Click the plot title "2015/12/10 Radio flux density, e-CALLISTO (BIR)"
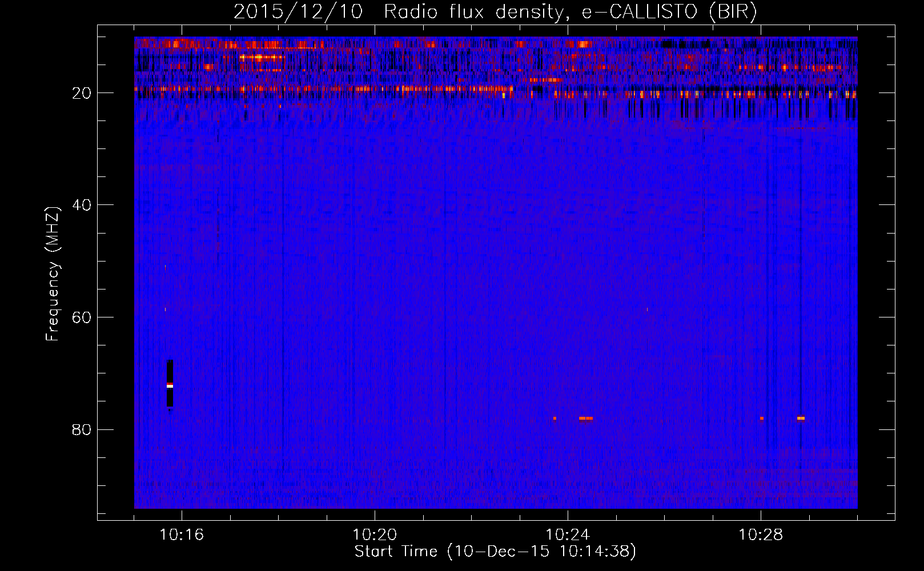Image resolution: width=924 pixels, height=571 pixels. pos(495,12)
